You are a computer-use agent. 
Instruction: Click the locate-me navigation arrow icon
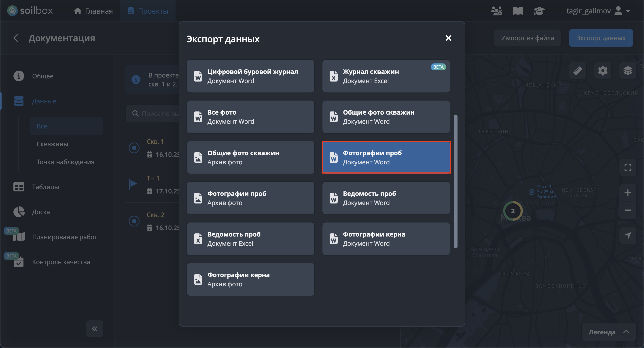[627, 235]
